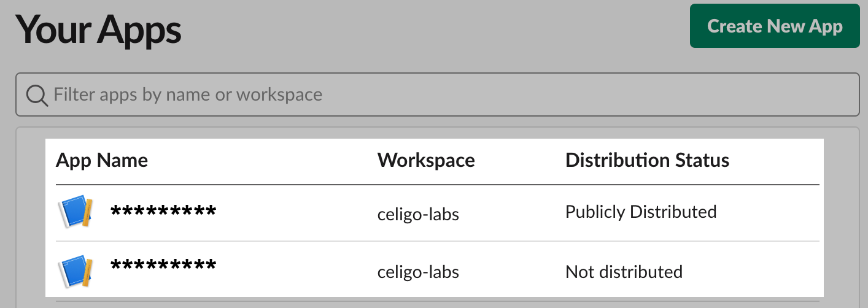Image resolution: width=868 pixels, height=308 pixels.
Task: Open the masked app name marked Not distributed
Action: 163,265
